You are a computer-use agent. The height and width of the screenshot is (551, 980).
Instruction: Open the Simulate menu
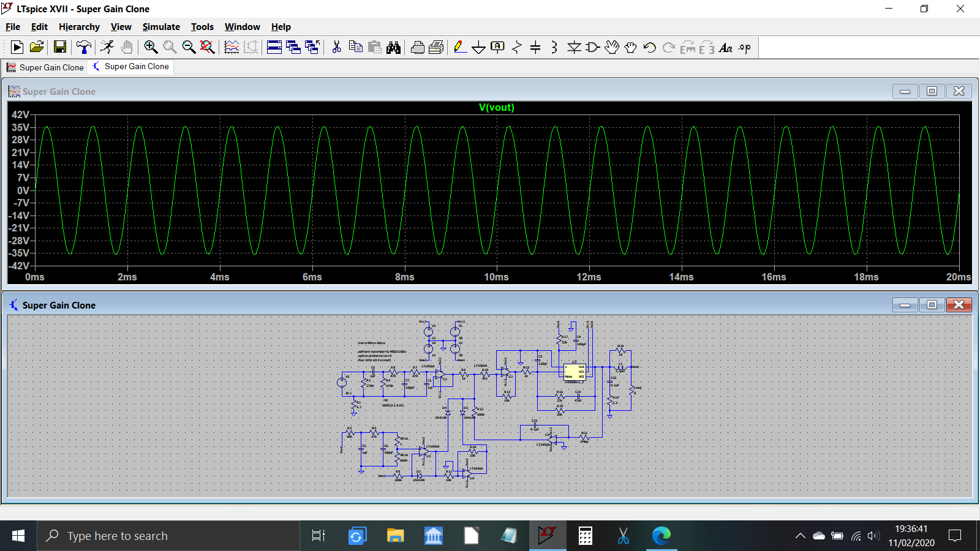click(161, 26)
